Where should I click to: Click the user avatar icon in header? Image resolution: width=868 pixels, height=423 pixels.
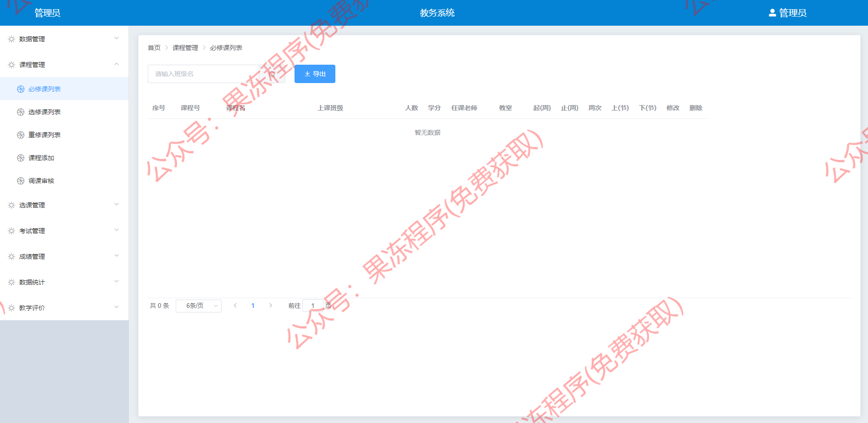tap(773, 13)
